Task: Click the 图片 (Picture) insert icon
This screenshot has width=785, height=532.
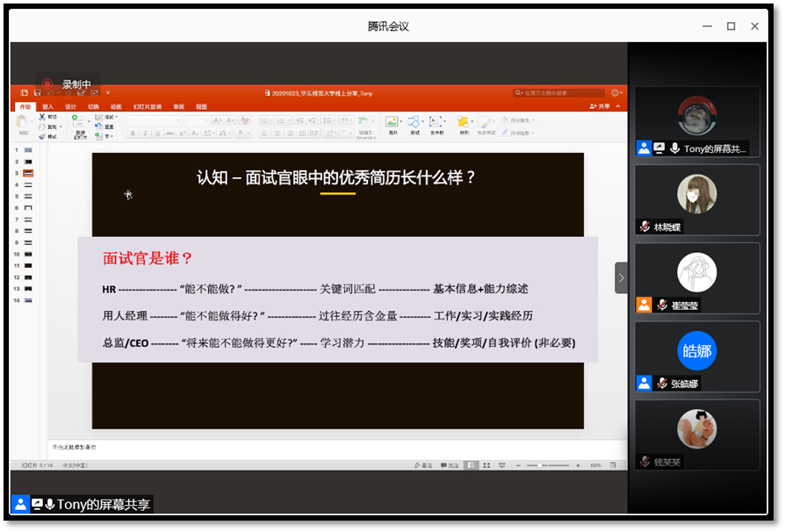Action: [392, 122]
